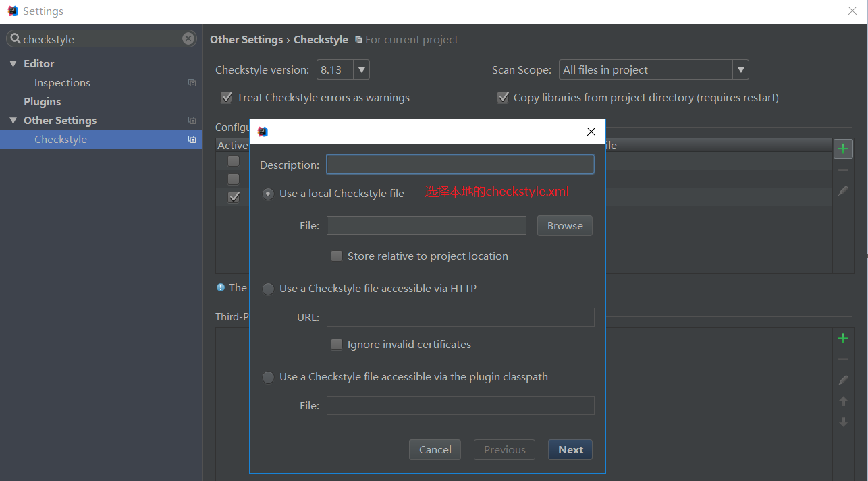The height and width of the screenshot is (481, 868).
Task: Collapse the Editor tree node
Action: [x=13, y=64]
